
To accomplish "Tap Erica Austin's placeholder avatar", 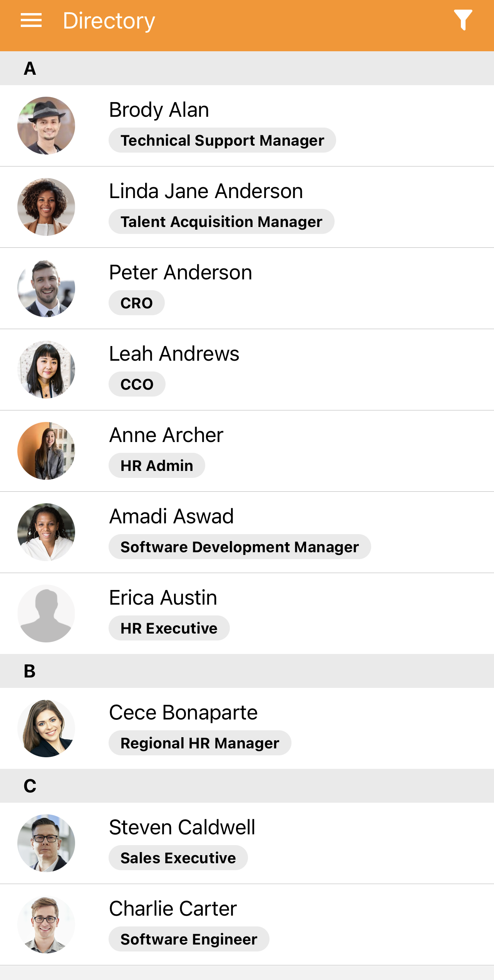I will [46, 614].
